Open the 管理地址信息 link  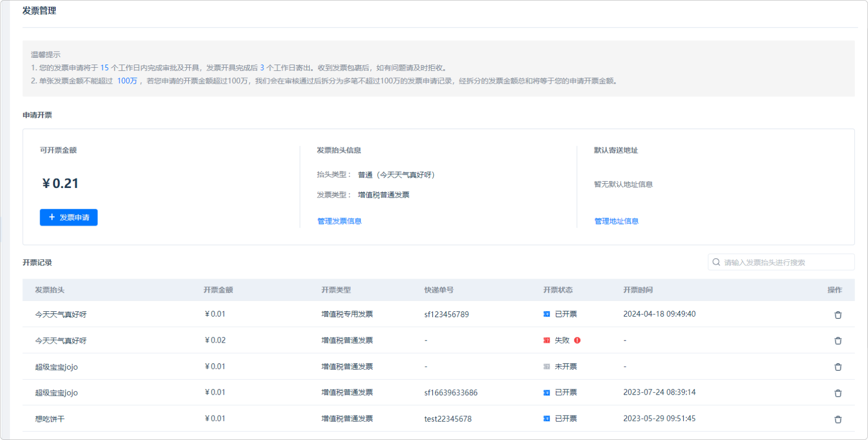616,221
